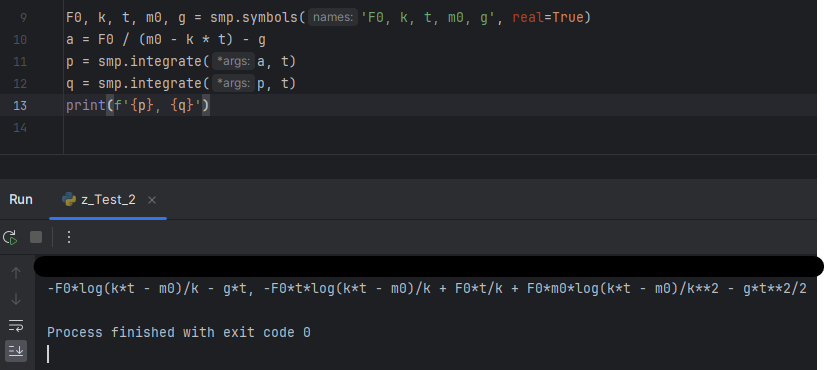Click the 'symbols' method name on line 9
824x370 pixels.
pyautogui.click(x=270, y=17)
